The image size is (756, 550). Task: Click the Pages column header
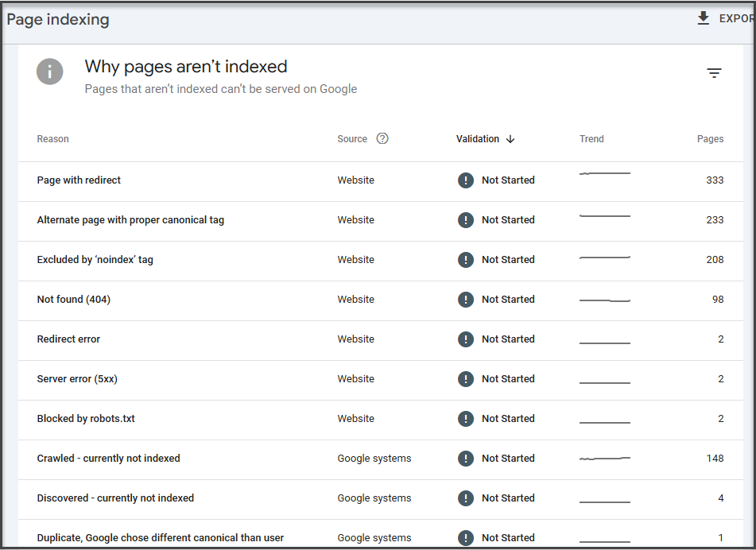710,139
